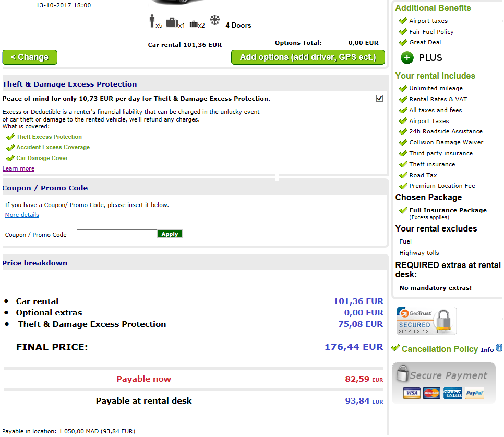Image resolution: width=504 pixels, height=437 pixels.
Task: Click the Final Price 176,44 EUR amount
Action: [x=354, y=347]
